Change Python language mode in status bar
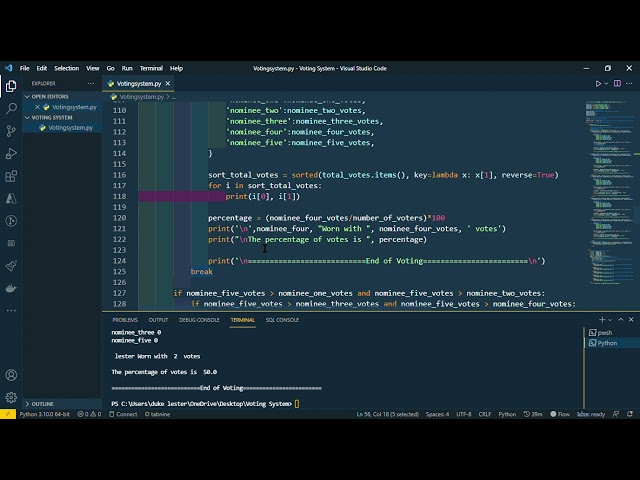 pos(507,414)
